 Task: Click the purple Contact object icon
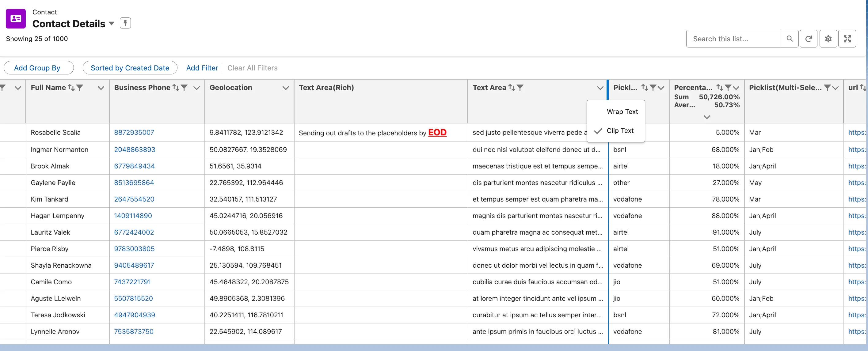pos(15,18)
